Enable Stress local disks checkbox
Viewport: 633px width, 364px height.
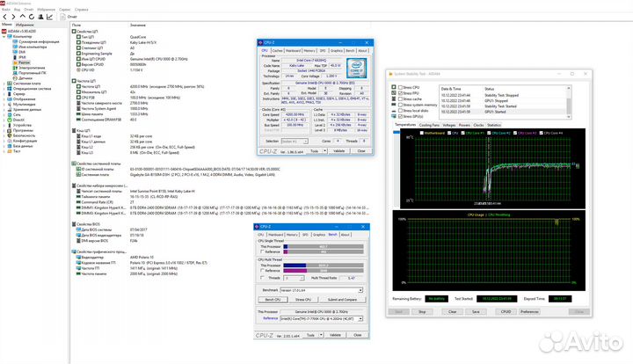coord(401,110)
